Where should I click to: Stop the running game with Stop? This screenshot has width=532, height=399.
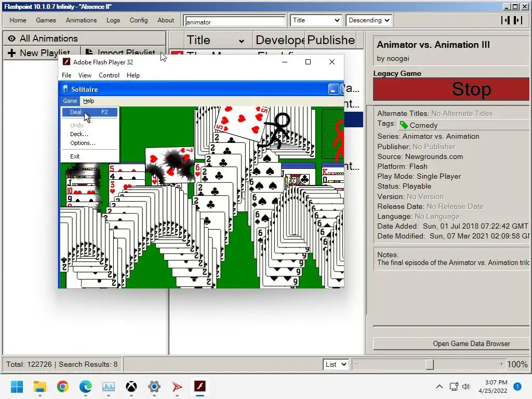tap(451, 89)
